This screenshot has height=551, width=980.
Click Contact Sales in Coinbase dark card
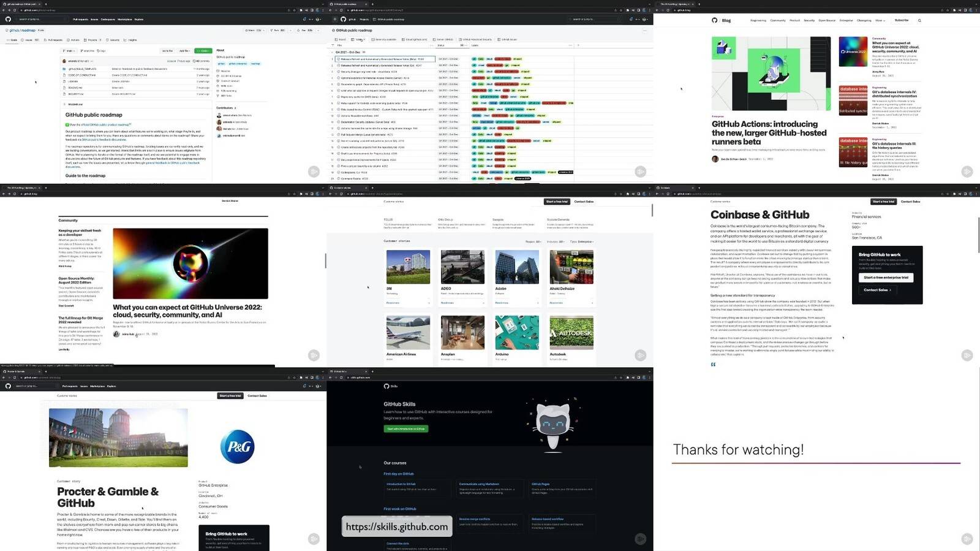[877, 290]
